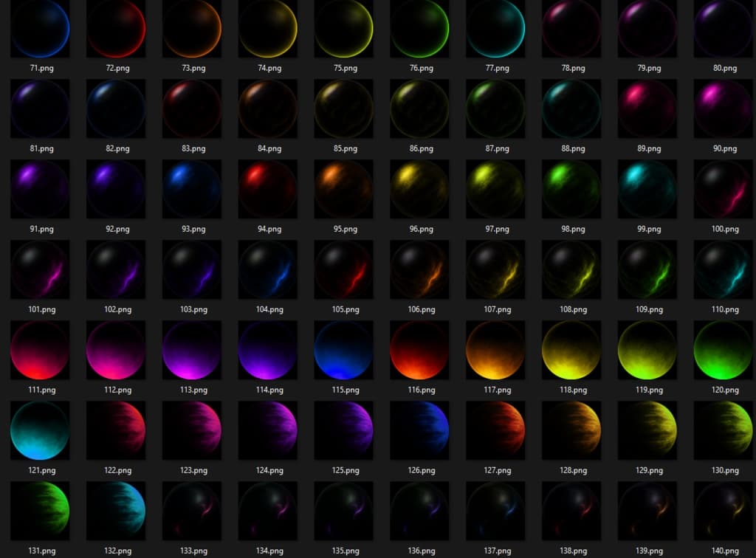The image size is (756, 558).
Task: Choose orange lightning orb 106.png
Action: tap(419, 269)
